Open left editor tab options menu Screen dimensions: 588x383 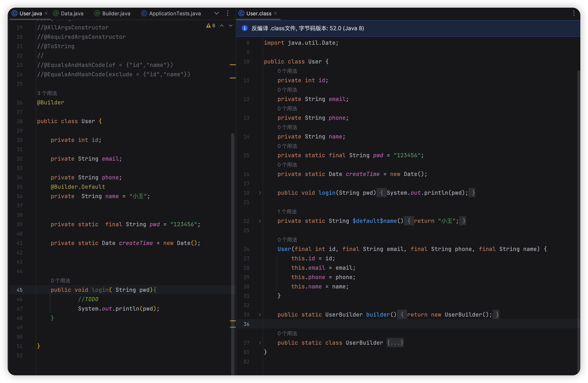[227, 13]
